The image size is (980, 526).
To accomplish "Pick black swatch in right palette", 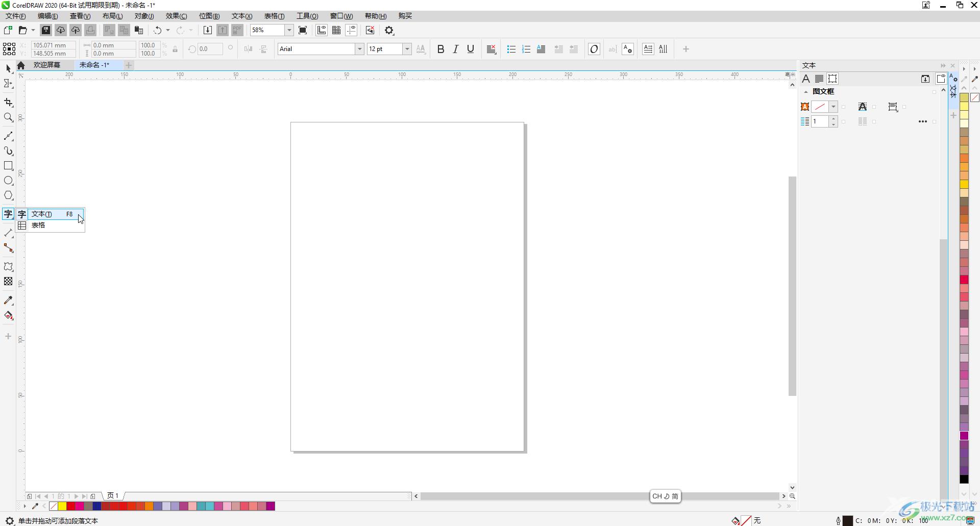I will (964, 479).
